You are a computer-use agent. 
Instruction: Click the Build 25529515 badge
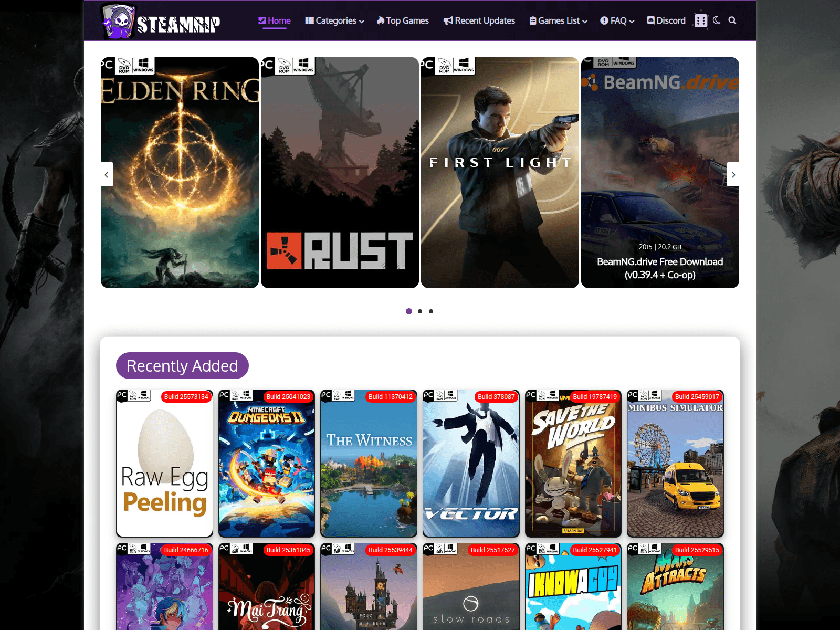(x=697, y=550)
